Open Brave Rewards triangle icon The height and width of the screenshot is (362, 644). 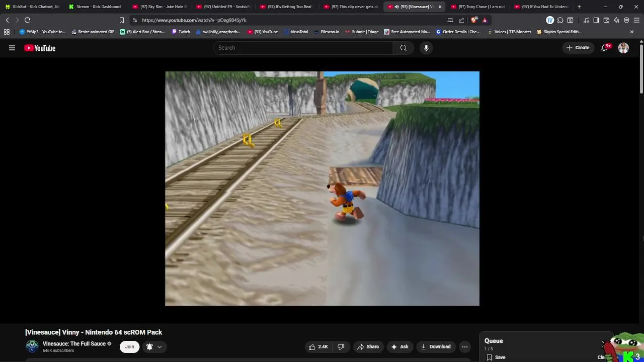click(x=485, y=20)
